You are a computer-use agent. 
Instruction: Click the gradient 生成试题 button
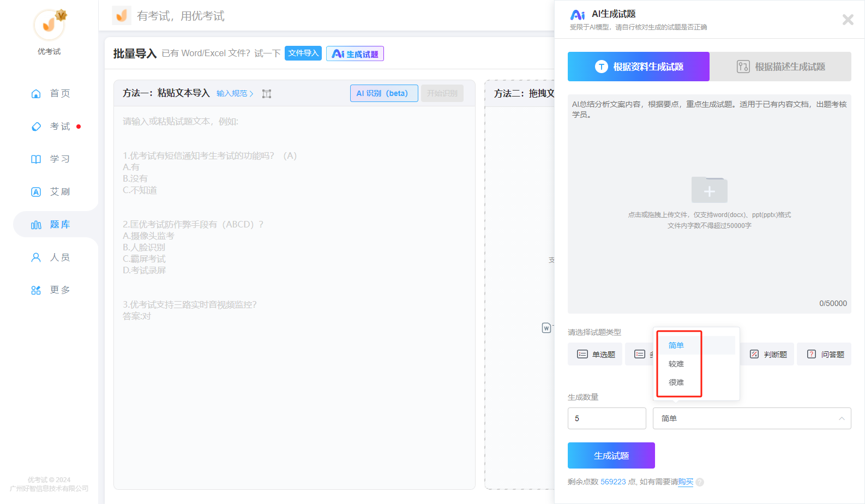point(611,455)
